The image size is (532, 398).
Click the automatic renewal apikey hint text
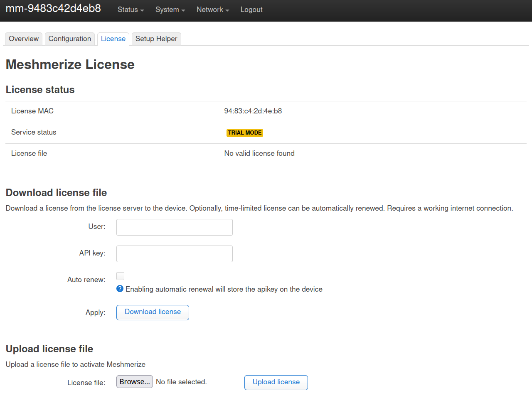click(224, 289)
